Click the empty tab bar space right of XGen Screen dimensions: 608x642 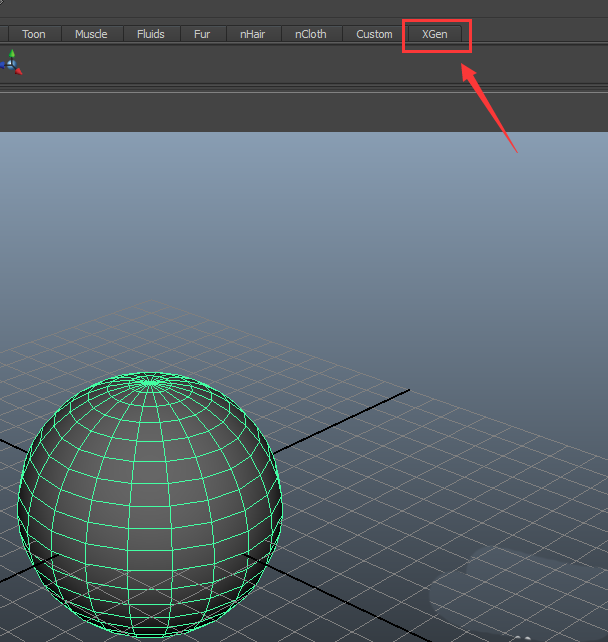point(540,34)
